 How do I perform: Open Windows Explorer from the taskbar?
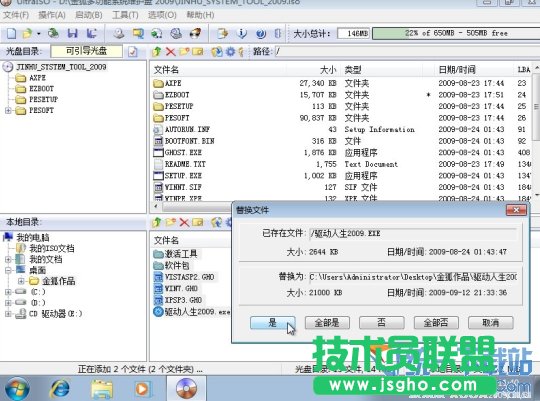pos(101,389)
